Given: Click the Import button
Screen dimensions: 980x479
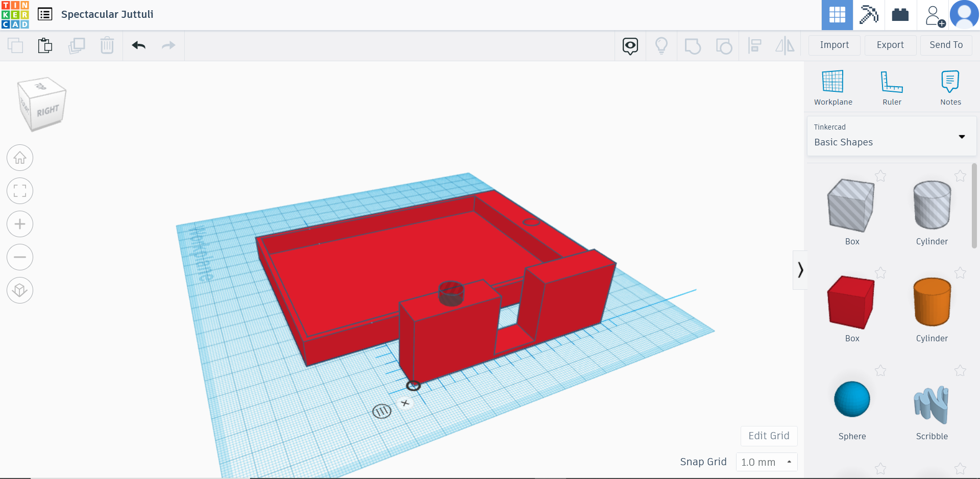Looking at the screenshot, I should click(835, 45).
